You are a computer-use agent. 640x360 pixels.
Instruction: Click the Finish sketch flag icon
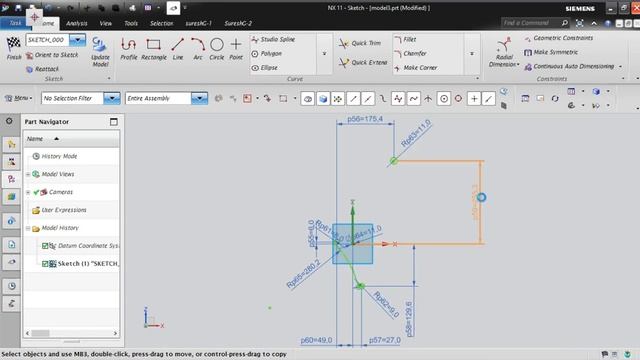point(13,44)
